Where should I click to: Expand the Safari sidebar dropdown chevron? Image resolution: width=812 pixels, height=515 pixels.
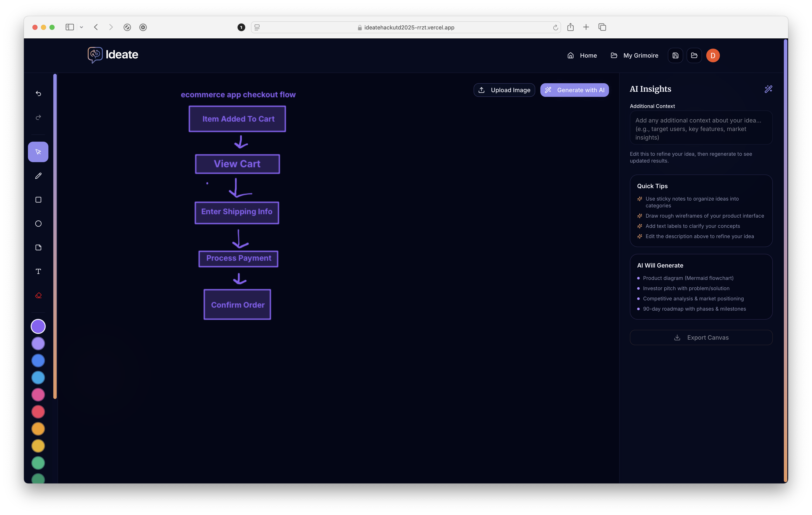tap(81, 27)
